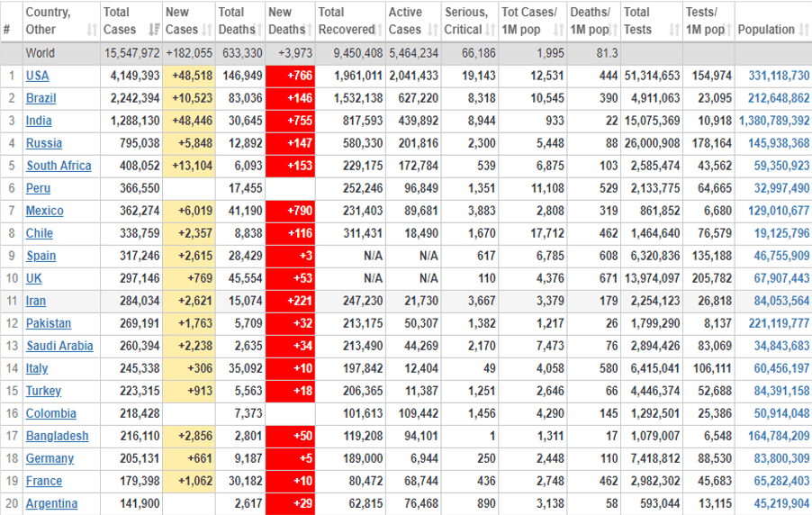Open the India country link
Viewport: 812px width, 515px height.
39,121
